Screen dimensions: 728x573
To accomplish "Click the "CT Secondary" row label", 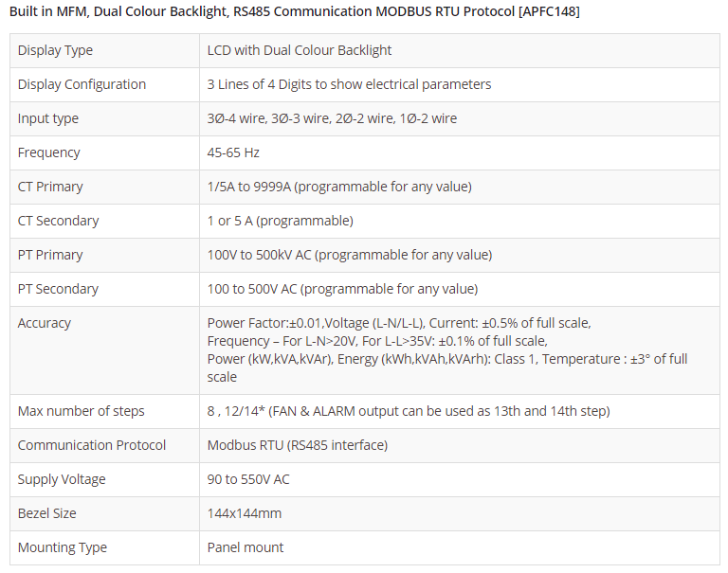I will coord(58,221).
